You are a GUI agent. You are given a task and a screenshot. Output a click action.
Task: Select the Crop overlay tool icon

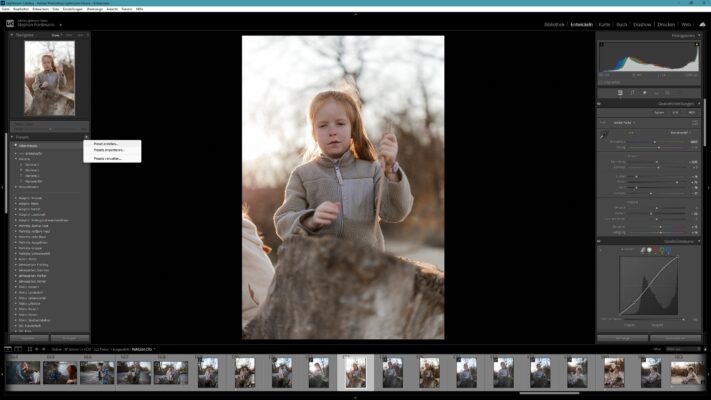pos(632,93)
